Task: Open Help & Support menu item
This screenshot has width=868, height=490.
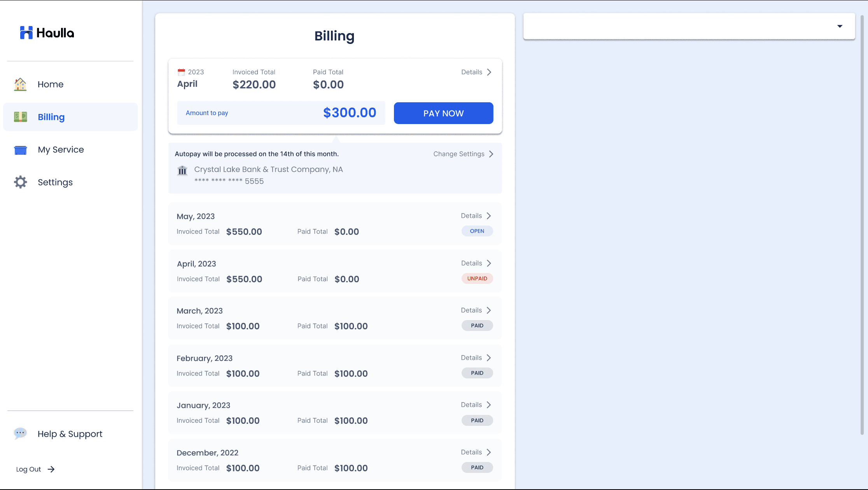Action: 70,434
